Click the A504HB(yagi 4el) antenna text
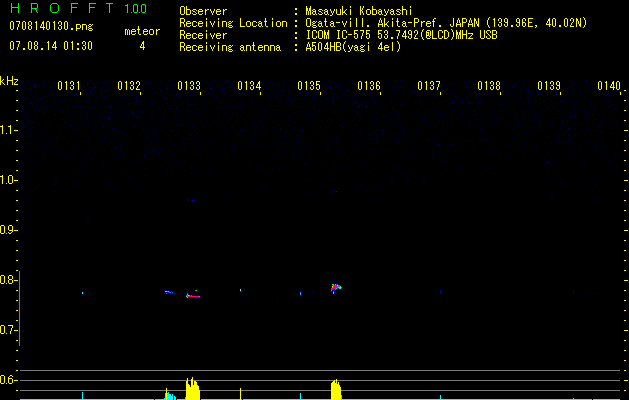Image resolution: width=629 pixels, height=400 pixels. pyautogui.click(x=353, y=47)
